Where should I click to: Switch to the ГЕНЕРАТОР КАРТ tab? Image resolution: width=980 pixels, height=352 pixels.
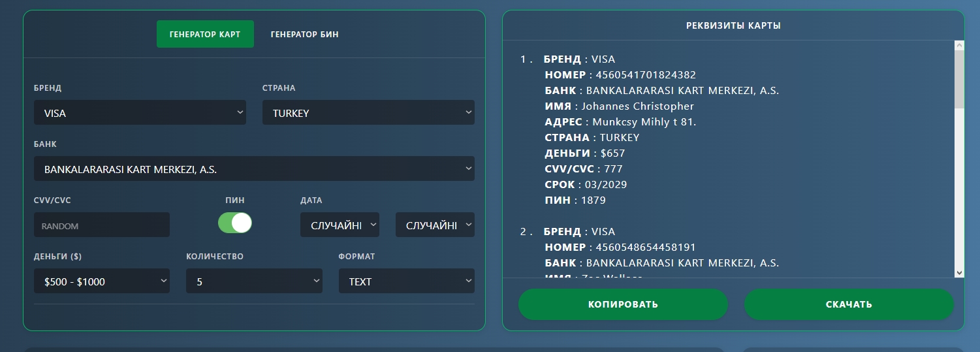pyautogui.click(x=205, y=34)
